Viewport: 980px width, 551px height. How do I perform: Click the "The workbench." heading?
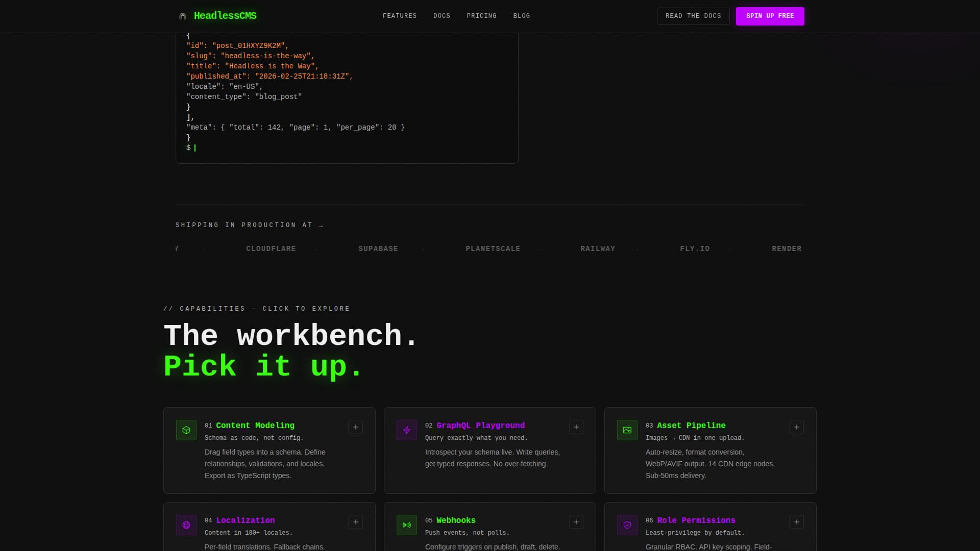tap(291, 336)
